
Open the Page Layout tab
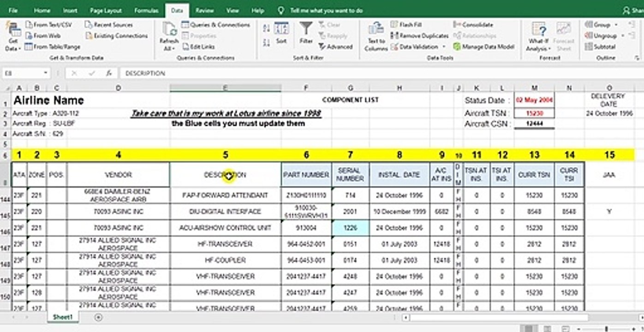pos(106,10)
